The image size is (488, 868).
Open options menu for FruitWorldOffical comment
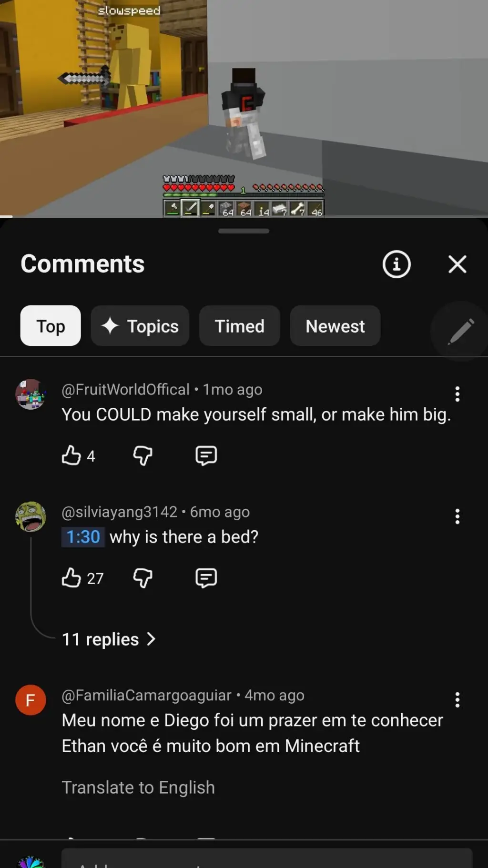pos(457,394)
